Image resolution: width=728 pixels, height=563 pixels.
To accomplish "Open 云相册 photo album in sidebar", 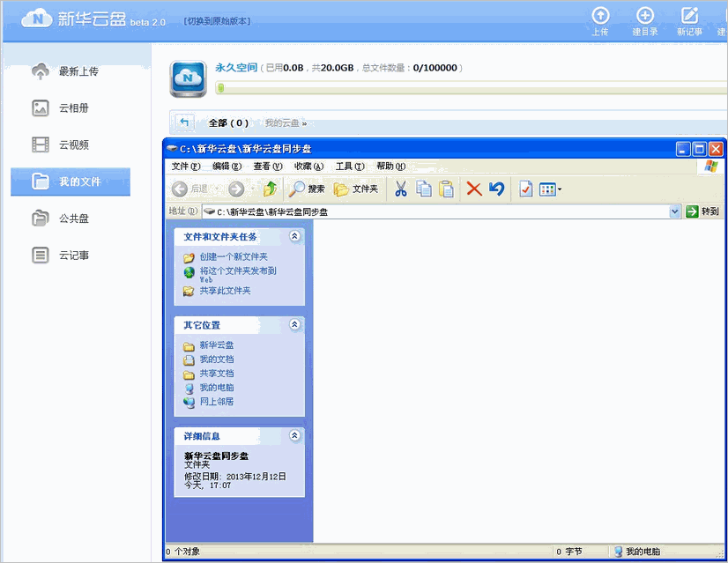I will [x=60, y=107].
